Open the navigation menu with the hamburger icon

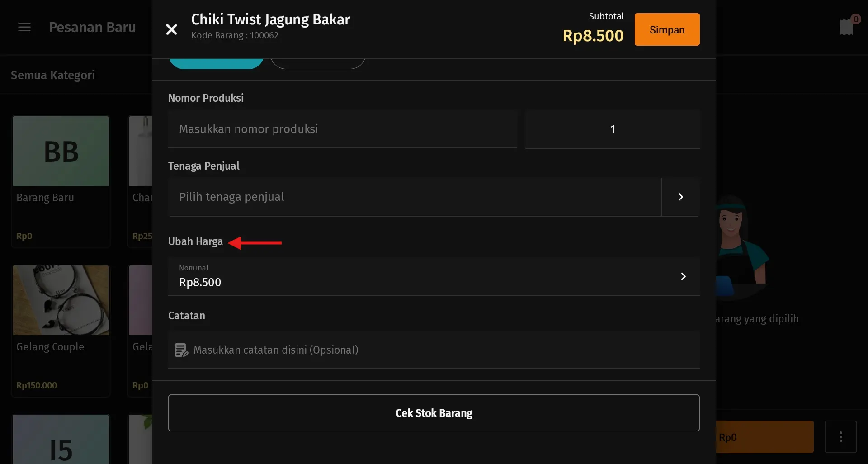24,27
